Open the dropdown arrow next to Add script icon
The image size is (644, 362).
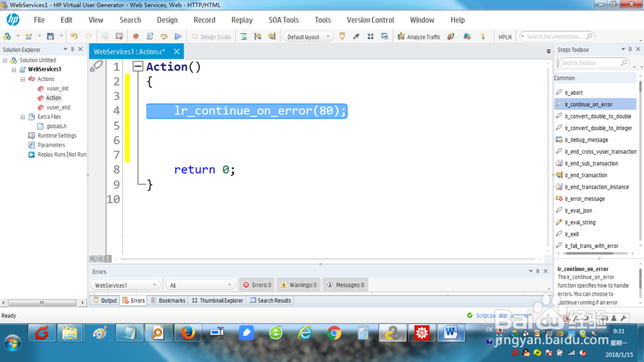pyautogui.click(x=39, y=36)
